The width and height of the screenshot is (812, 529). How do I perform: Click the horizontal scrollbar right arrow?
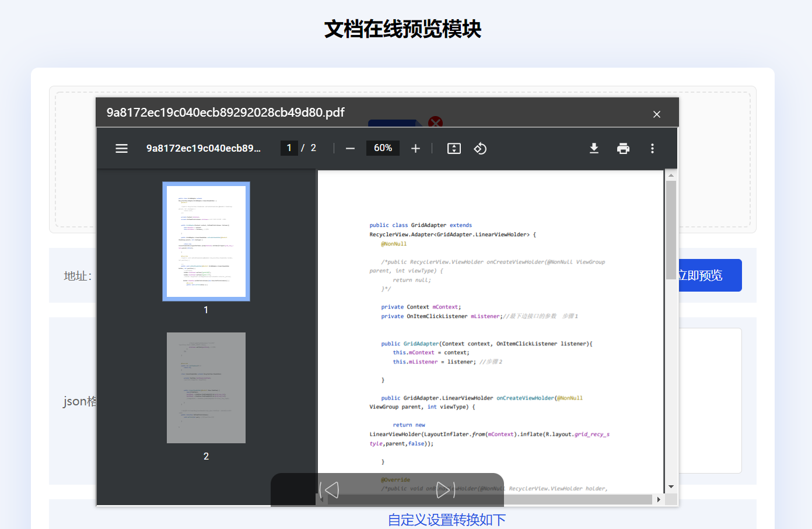pos(659,499)
